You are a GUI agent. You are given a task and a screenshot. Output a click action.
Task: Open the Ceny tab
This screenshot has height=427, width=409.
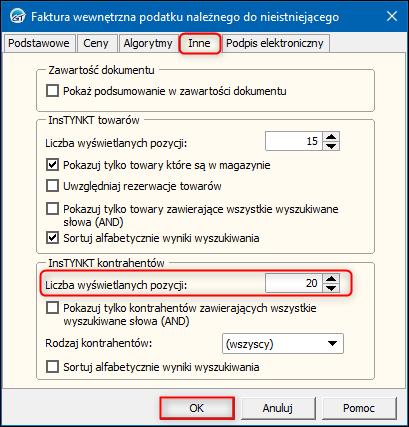[96, 43]
